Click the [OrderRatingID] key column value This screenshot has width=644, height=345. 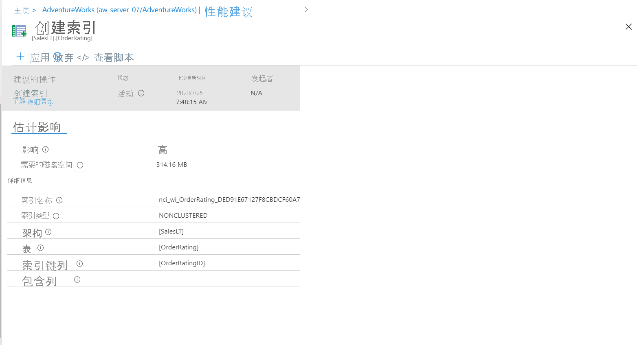182,263
